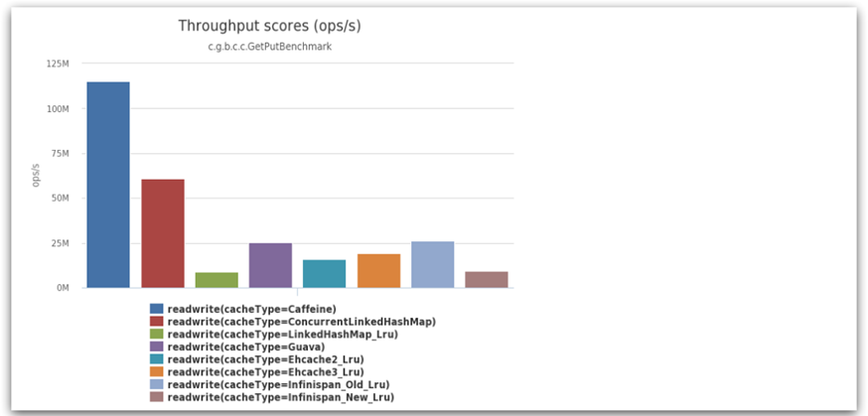The image size is (868, 416).
Task: Toggle the readwrite(cacheType=Caffeine) legend label
Action: (x=252, y=309)
